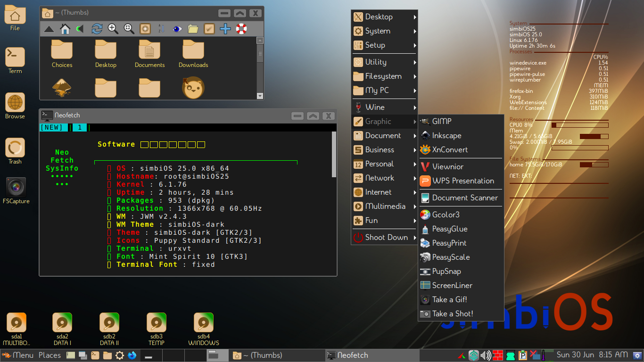Expand the System submenu

[x=385, y=31]
